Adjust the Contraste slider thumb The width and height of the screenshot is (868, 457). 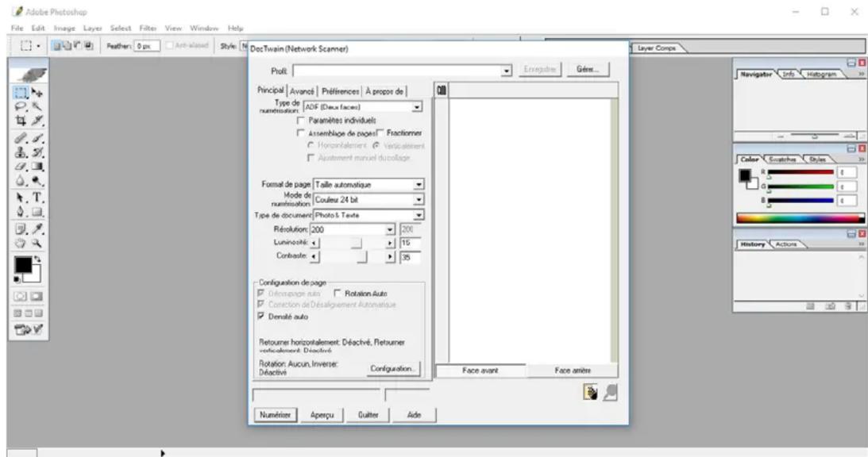click(x=362, y=257)
